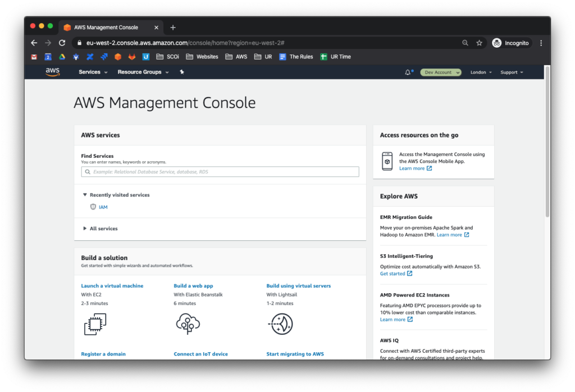Click the pin shortcuts icon in AWS navbar
The width and height of the screenshot is (575, 392).
(x=182, y=72)
